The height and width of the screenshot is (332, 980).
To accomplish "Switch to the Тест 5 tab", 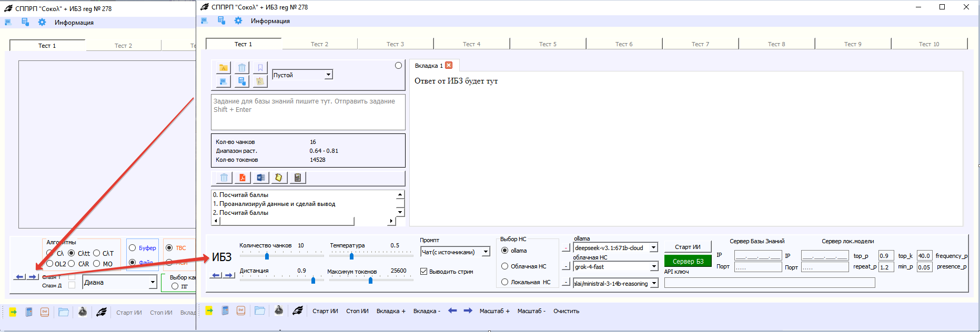I will 548,44.
